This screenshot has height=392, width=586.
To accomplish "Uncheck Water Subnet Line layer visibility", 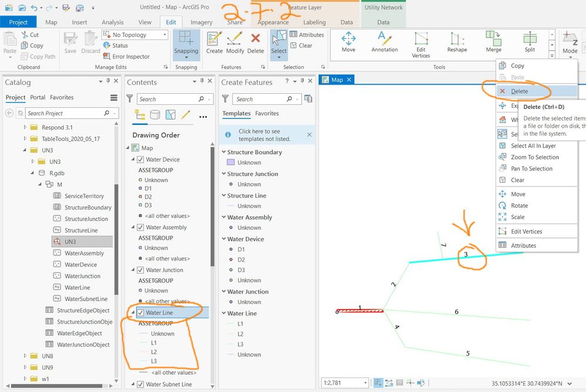I will [141, 384].
